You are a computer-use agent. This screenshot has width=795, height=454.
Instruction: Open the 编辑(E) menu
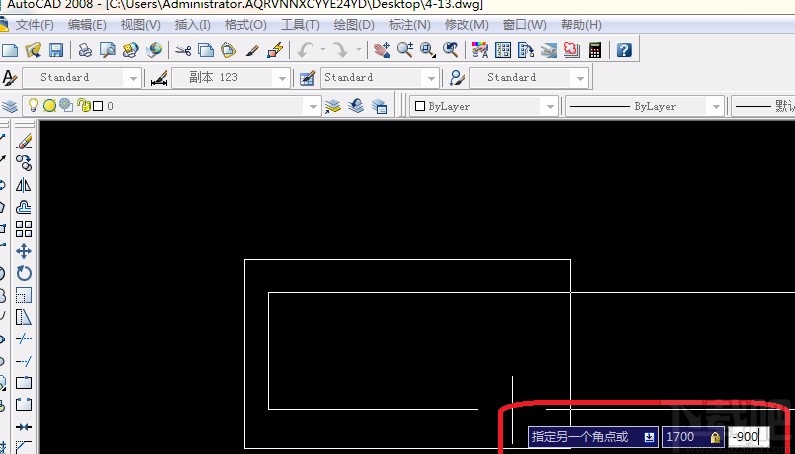87,25
